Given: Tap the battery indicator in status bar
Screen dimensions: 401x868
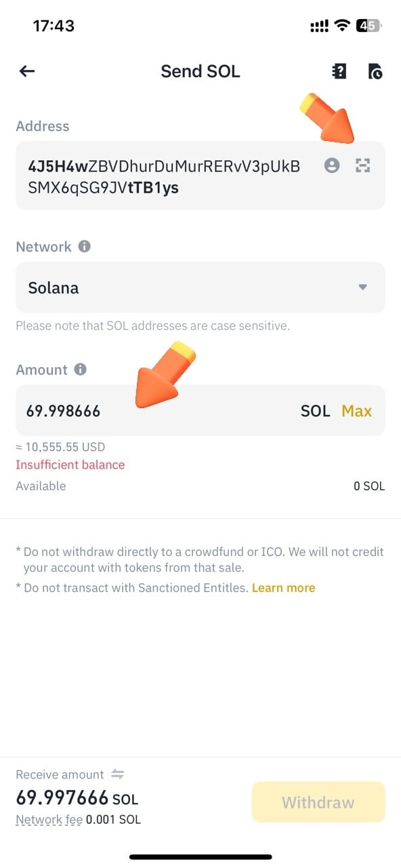Looking at the screenshot, I should coord(369,26).
